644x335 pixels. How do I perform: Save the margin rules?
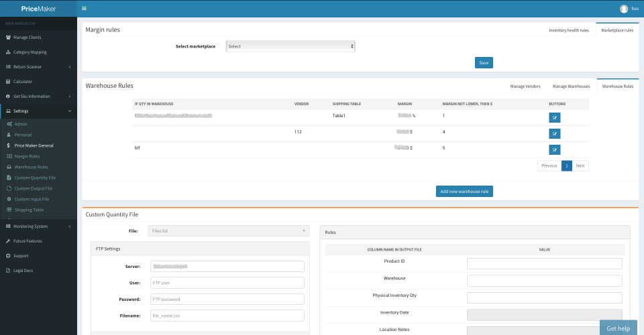(484, 63)
